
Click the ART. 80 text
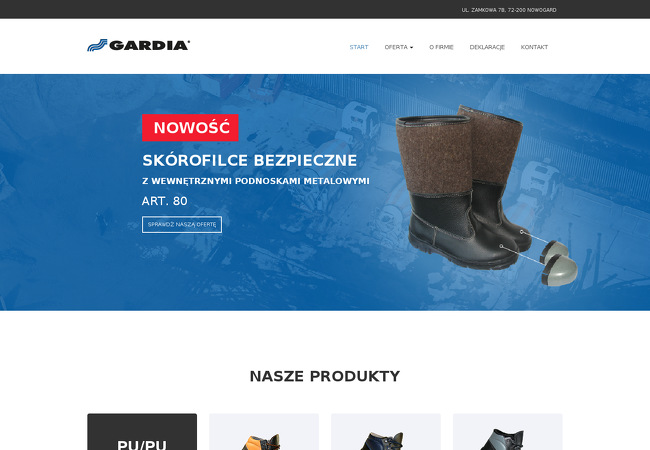(x=165, y=201)
